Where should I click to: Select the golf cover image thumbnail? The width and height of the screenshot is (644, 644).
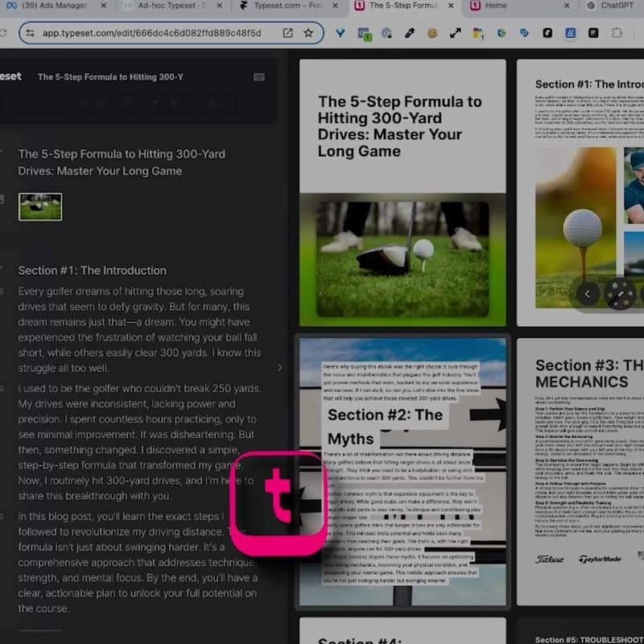click(40, 207)
